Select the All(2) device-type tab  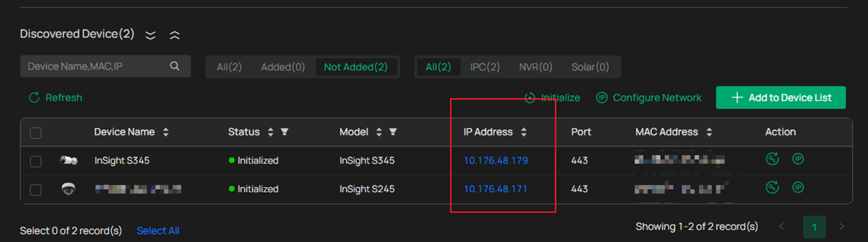[x=438, y=67]
